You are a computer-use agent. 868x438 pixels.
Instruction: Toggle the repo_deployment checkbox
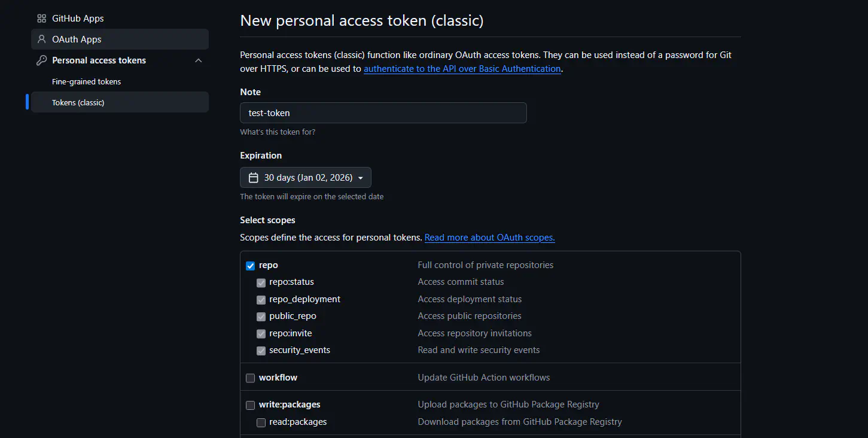(261, 300)
